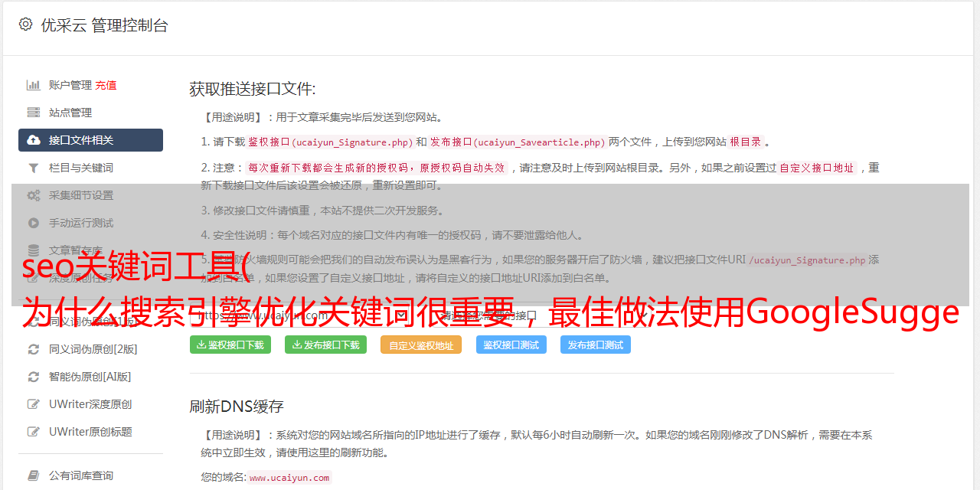The height and width of the screenshot is (490, 980).
Task: Go to UWriter原创标题 menu entry
Action: (90, 432)
